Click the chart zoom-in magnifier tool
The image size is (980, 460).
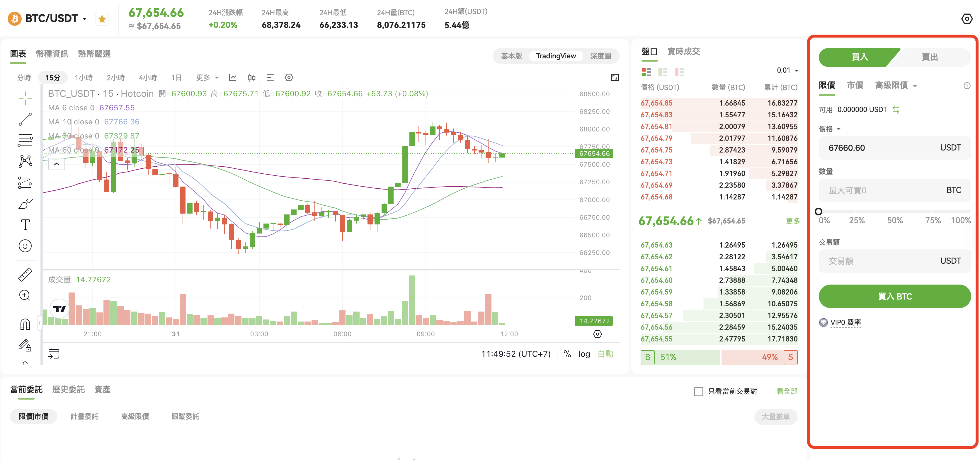coord(25,295)
